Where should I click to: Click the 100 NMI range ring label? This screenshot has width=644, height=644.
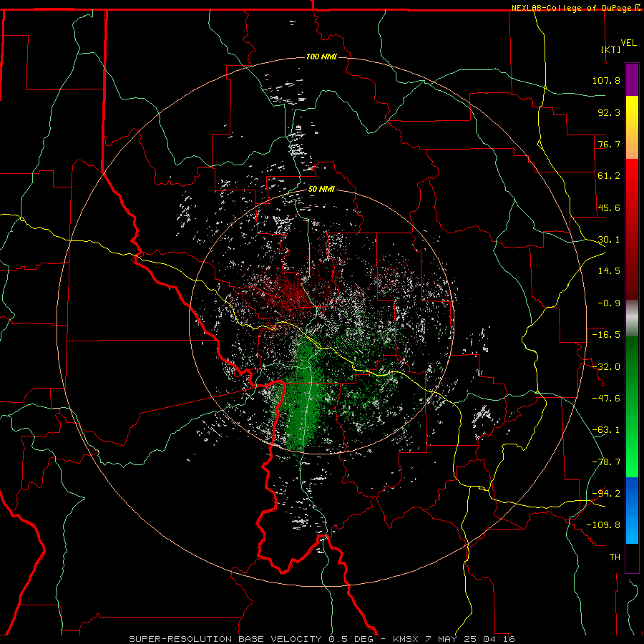pyautogui.click(x=321, y=57)
